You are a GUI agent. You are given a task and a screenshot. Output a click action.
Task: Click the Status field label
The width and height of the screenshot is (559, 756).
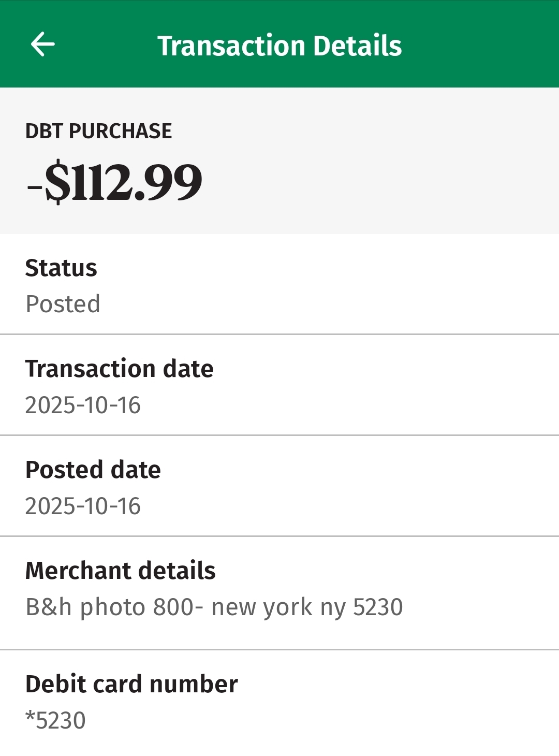(61, 268)
